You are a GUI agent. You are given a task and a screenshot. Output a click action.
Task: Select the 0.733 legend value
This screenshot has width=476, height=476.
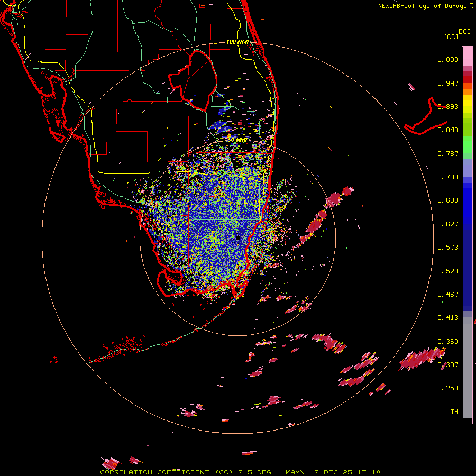coord(448,177)
